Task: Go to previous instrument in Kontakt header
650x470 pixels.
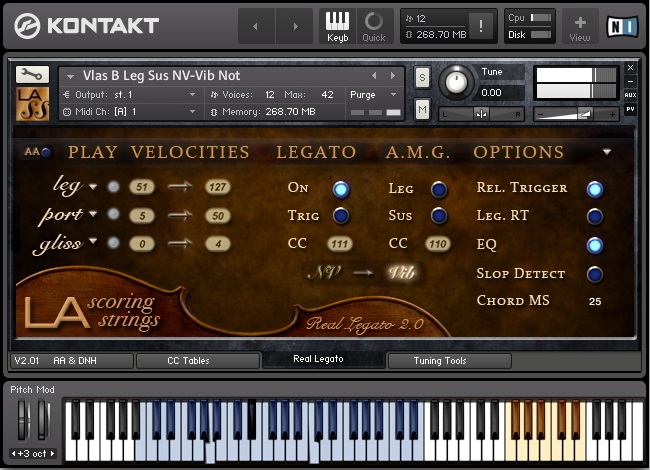Action: click(x=256, y=26)
